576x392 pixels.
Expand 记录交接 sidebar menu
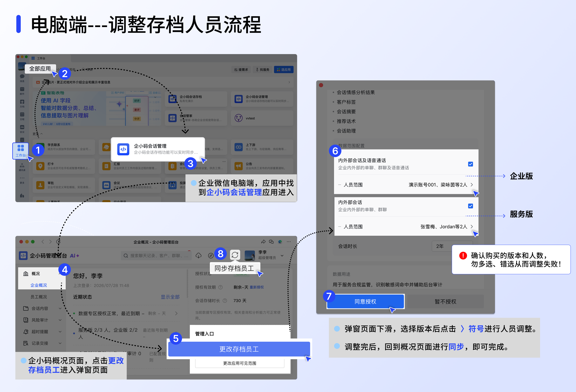pyautogui.click(x=42, y=343)
